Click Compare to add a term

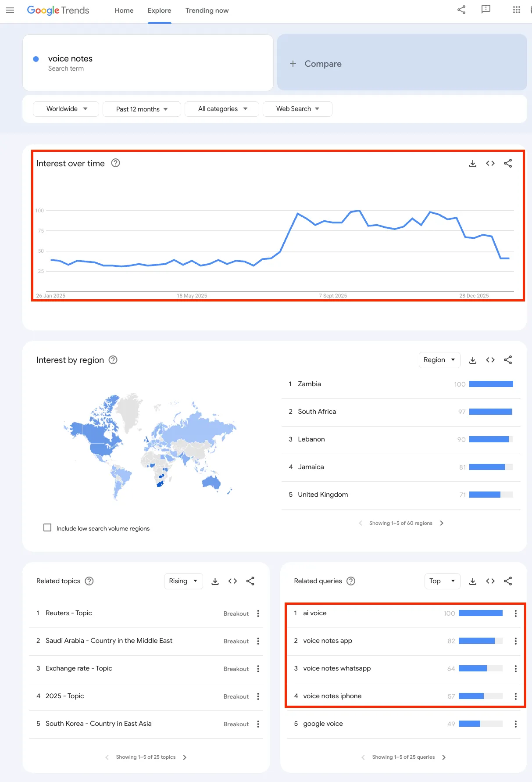coord(402,63)
